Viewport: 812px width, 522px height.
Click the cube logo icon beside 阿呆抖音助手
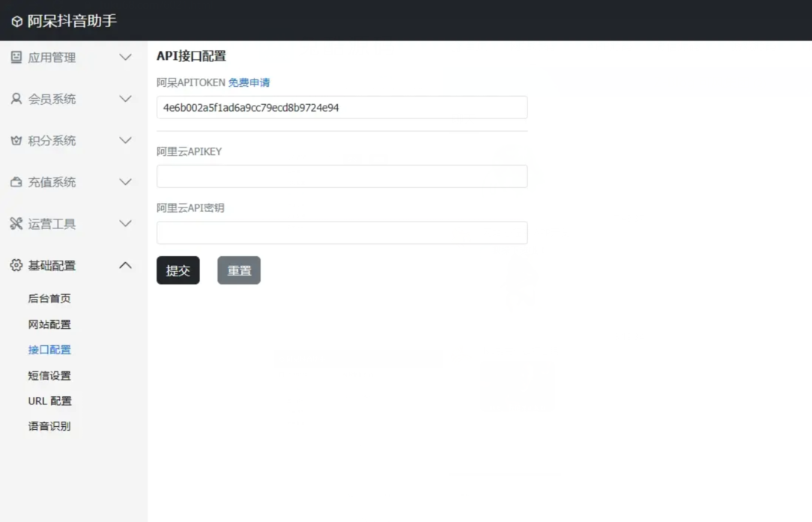click(x=16, y=22)
